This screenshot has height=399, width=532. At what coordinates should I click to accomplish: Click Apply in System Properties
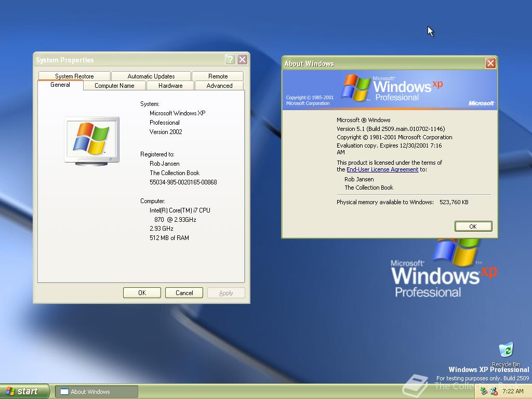[x=226, y=293]
